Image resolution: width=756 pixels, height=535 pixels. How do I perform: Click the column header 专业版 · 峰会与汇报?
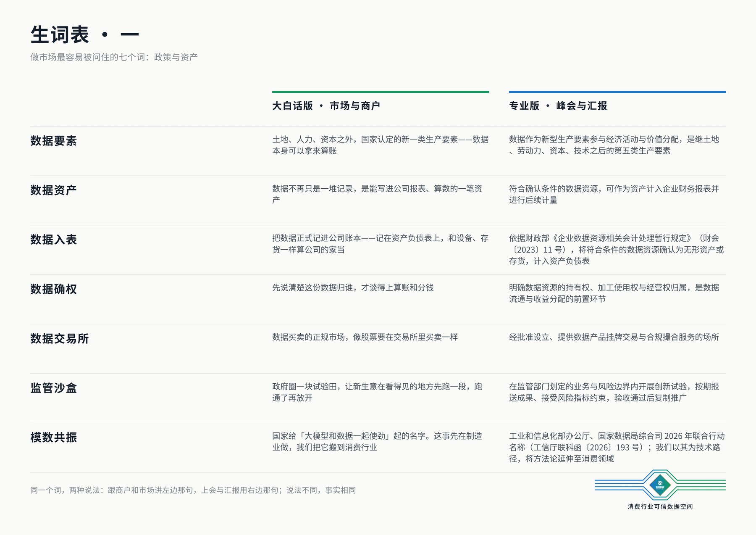coord(558,106)
